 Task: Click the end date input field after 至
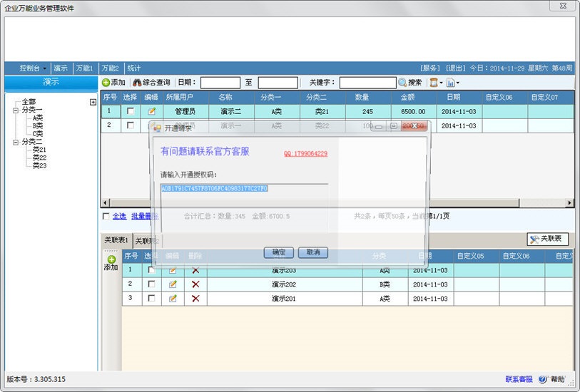point(278,83)
